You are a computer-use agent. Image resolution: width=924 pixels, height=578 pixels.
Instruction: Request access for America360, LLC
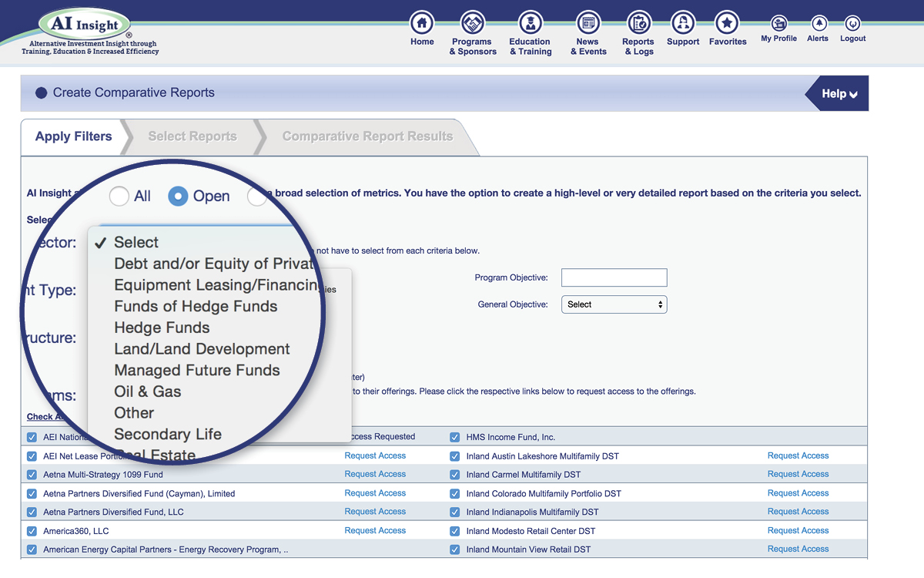(x=375, y=531)
